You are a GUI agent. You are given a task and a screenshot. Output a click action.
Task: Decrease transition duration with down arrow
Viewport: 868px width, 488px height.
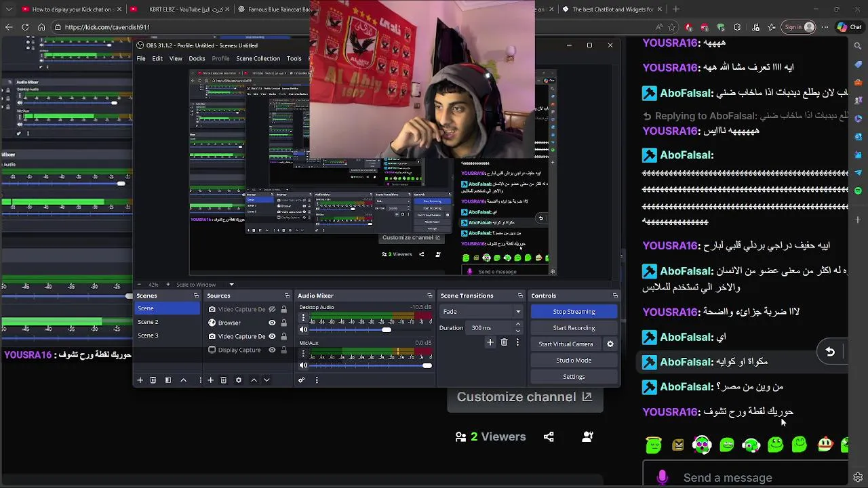[x=518, y=331]
